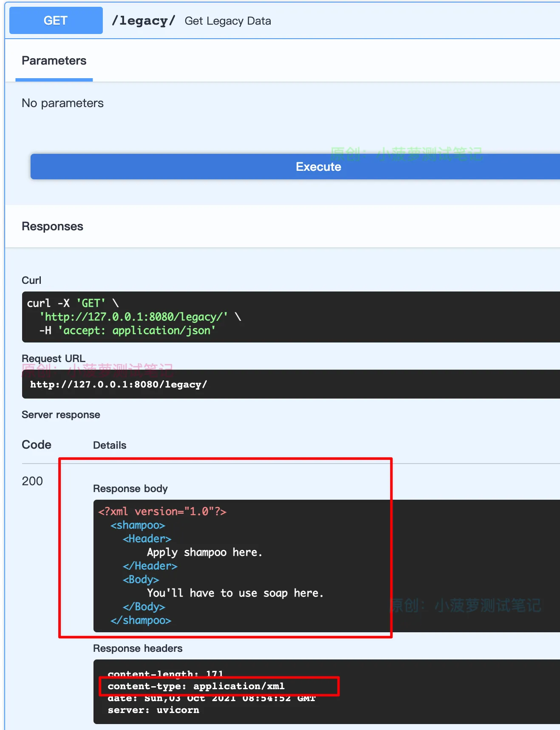Click the No parameters text
The width and height of the screenshot is (560, 730).
(62, 103)
